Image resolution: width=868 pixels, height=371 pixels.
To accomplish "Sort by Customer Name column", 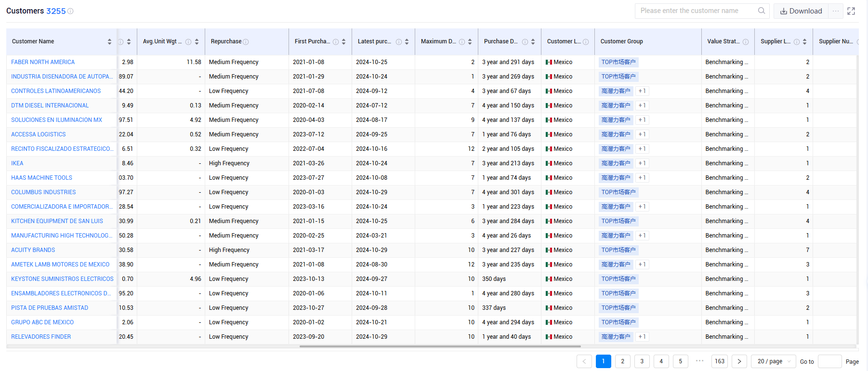I will point(109,42).
